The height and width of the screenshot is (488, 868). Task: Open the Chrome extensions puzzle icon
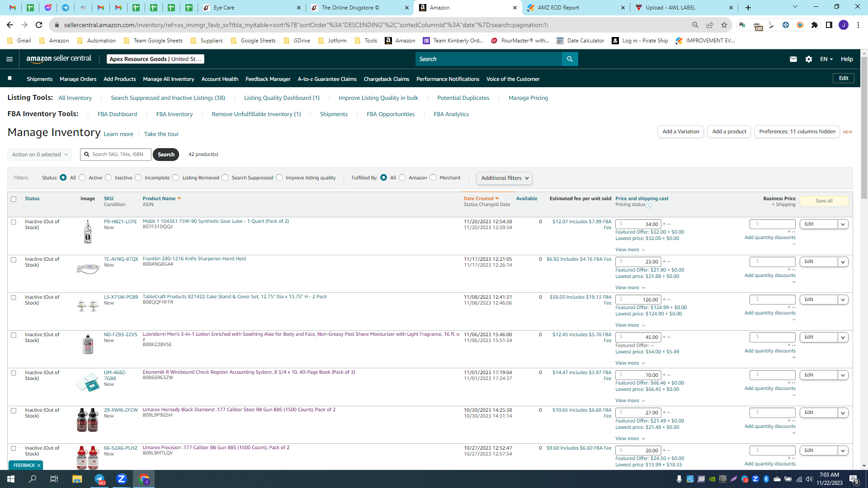point(815,25)
